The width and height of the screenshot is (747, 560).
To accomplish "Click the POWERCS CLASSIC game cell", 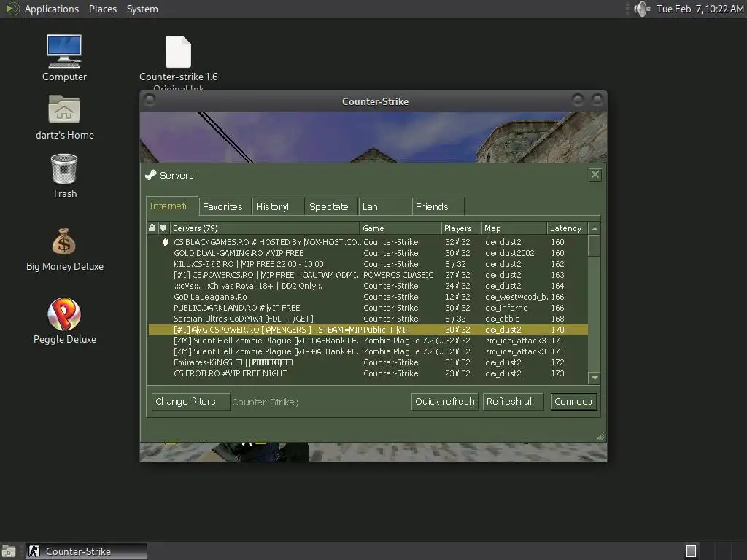I will [x=398, y=275].
